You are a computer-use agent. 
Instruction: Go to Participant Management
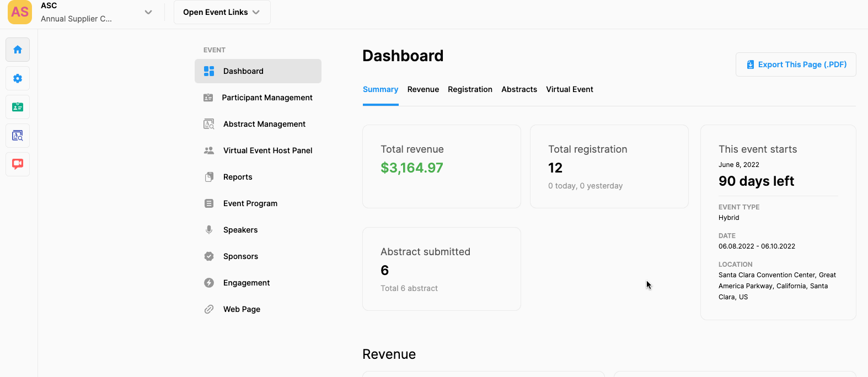pyautogui.click(x=267, y=98)
